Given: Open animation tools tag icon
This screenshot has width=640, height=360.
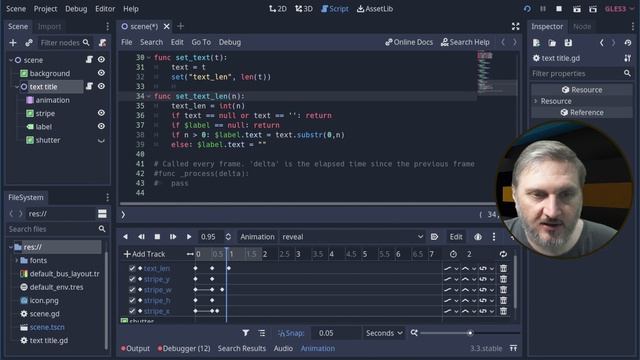Looking at the screenshot, I should [x=434, y=237].
